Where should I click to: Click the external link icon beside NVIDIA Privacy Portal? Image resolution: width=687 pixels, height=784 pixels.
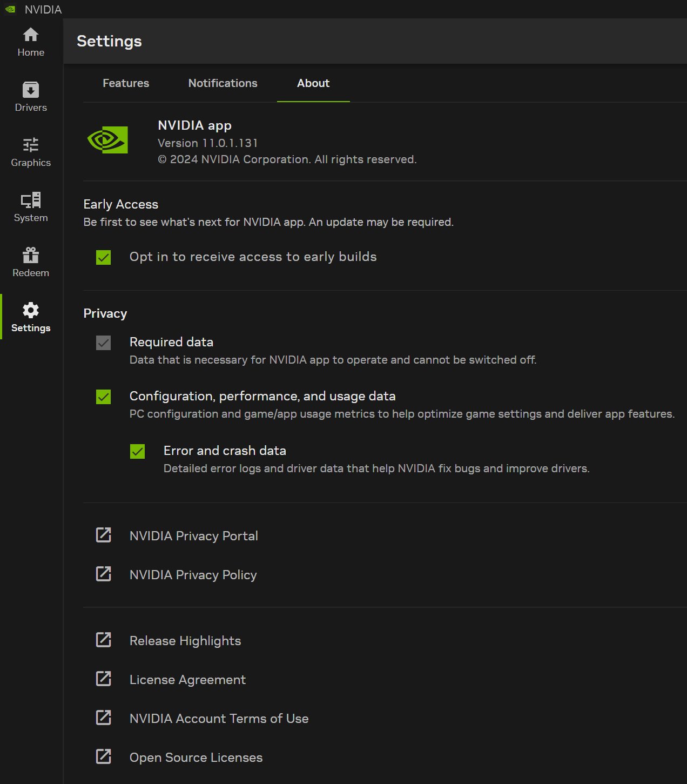pyautogui.click(x=103, y=535)
